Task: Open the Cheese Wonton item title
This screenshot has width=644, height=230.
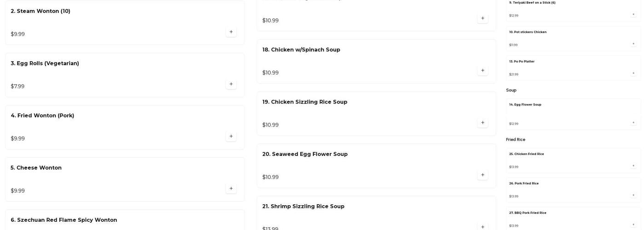Action: pos(36,168)
